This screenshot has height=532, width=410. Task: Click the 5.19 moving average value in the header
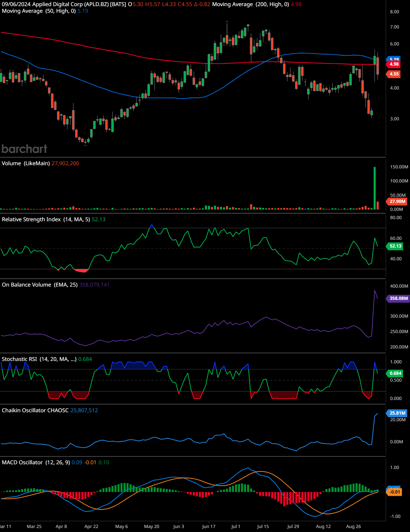83,11
